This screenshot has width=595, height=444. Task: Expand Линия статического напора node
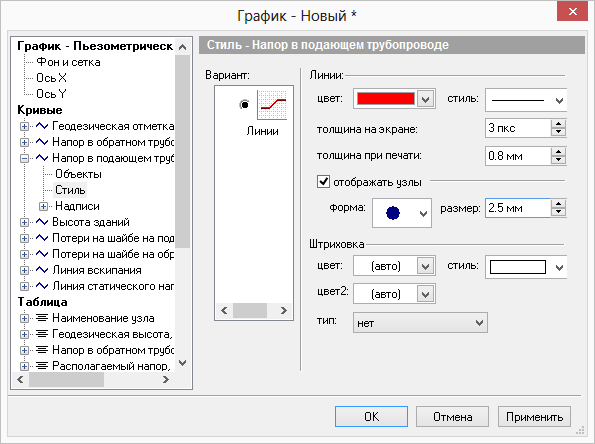click(x=24, y=286)
